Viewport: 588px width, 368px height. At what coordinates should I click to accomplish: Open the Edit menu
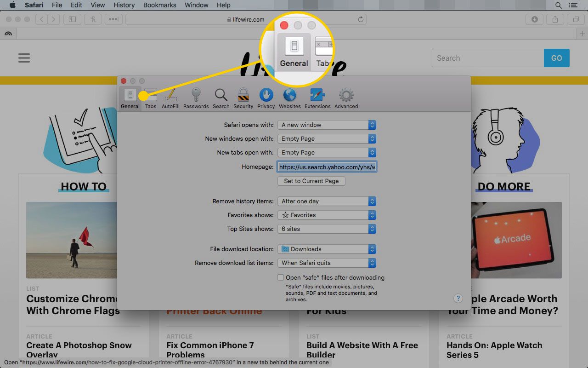76,5
